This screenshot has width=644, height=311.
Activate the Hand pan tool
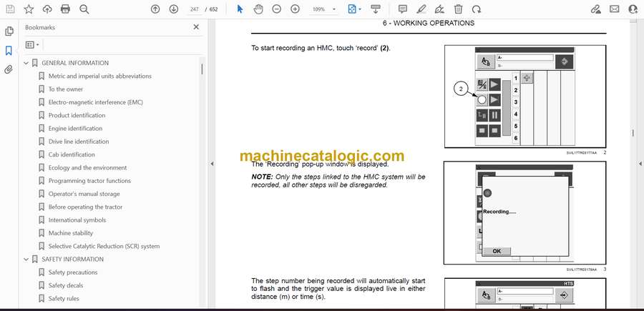[258, 9]
